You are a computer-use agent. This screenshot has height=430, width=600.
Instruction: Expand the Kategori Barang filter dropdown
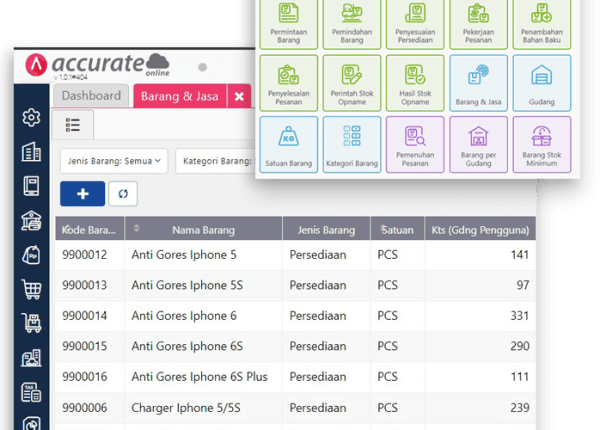pos(216,160)
